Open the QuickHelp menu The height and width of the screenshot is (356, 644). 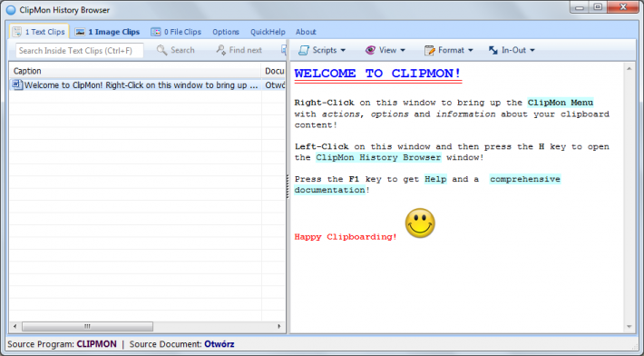point(268,32)
